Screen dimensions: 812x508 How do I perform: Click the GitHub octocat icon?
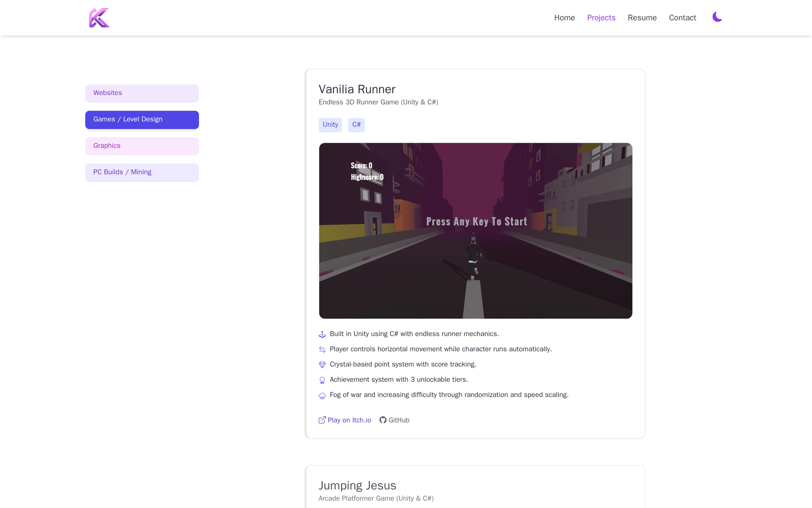click(x=383, y=420)
